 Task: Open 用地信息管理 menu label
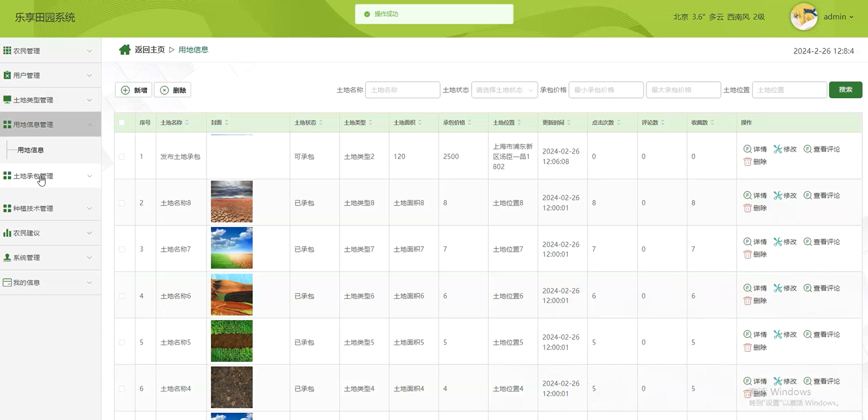coord(33,125)
